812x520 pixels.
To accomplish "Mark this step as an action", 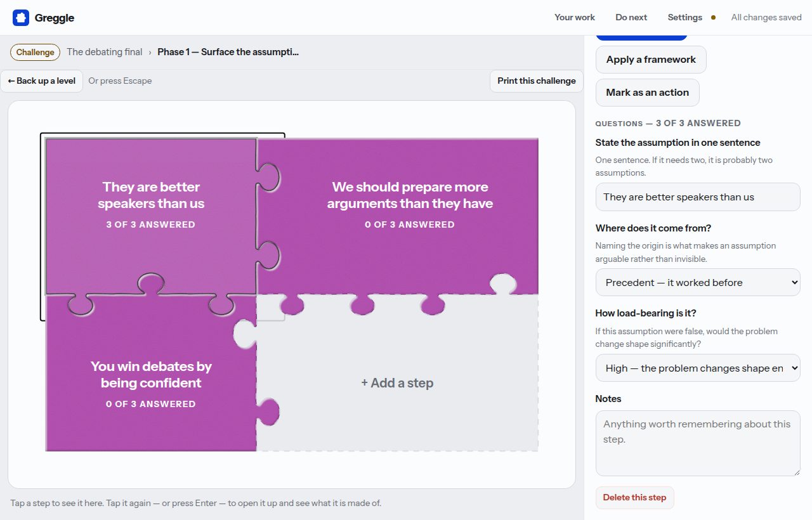I will 647,93.
